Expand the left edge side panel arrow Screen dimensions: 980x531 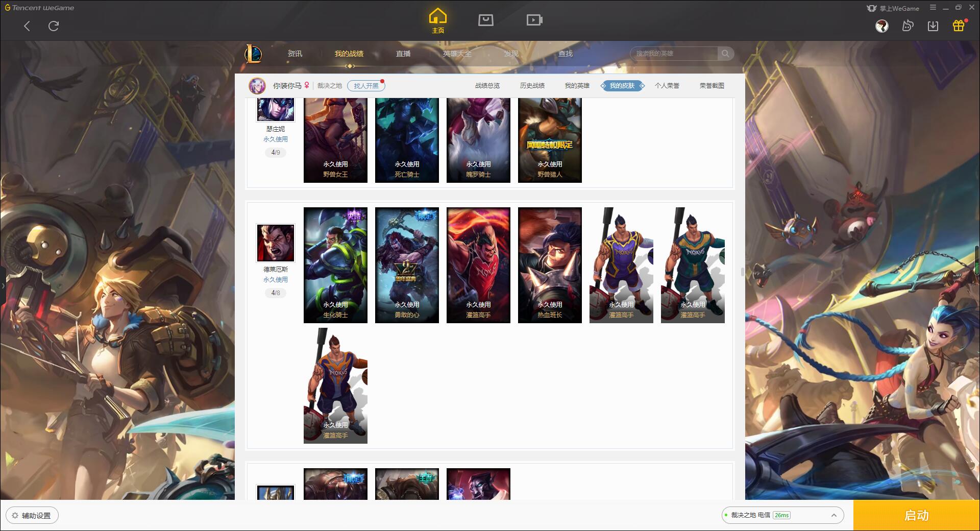coord(3,286)
